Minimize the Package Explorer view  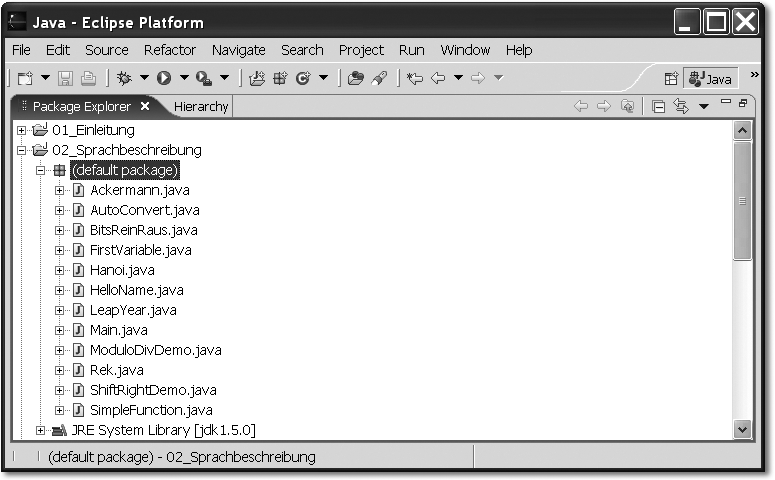(x=726, y=101)
